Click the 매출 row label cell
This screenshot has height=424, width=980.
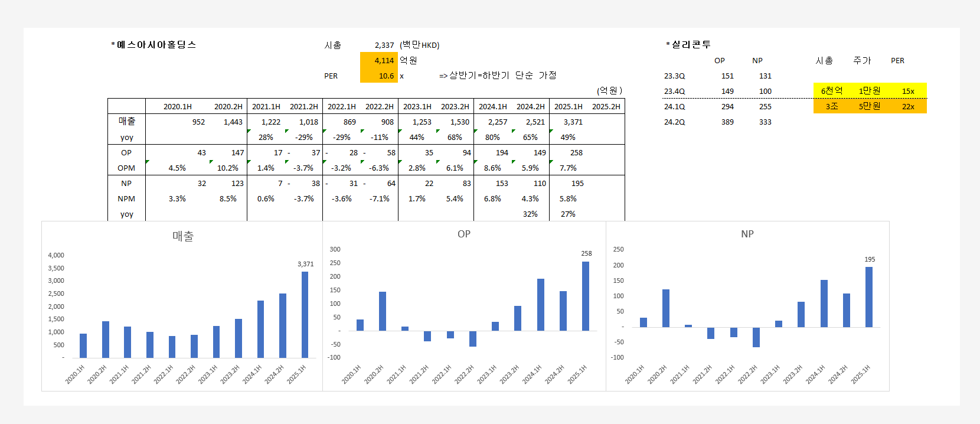126,122
